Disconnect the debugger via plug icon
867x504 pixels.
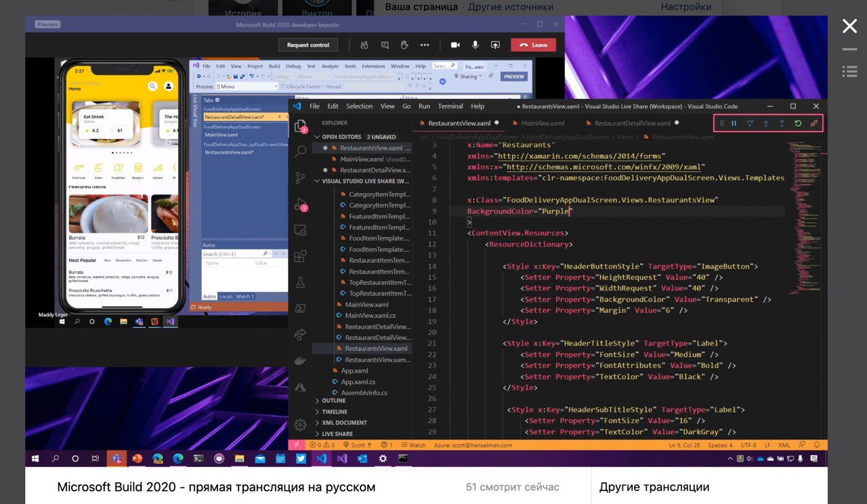[814, 123]
